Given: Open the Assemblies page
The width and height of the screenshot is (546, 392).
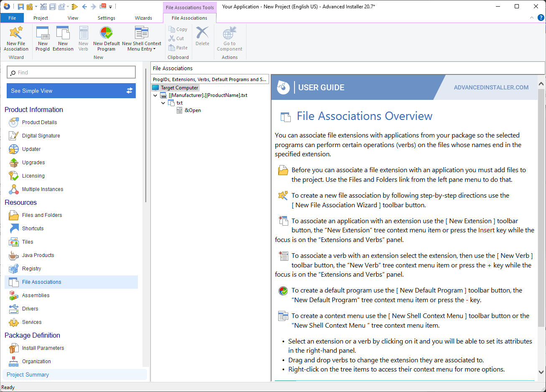Looking at the screenshot, I should [x=36, y=295].
